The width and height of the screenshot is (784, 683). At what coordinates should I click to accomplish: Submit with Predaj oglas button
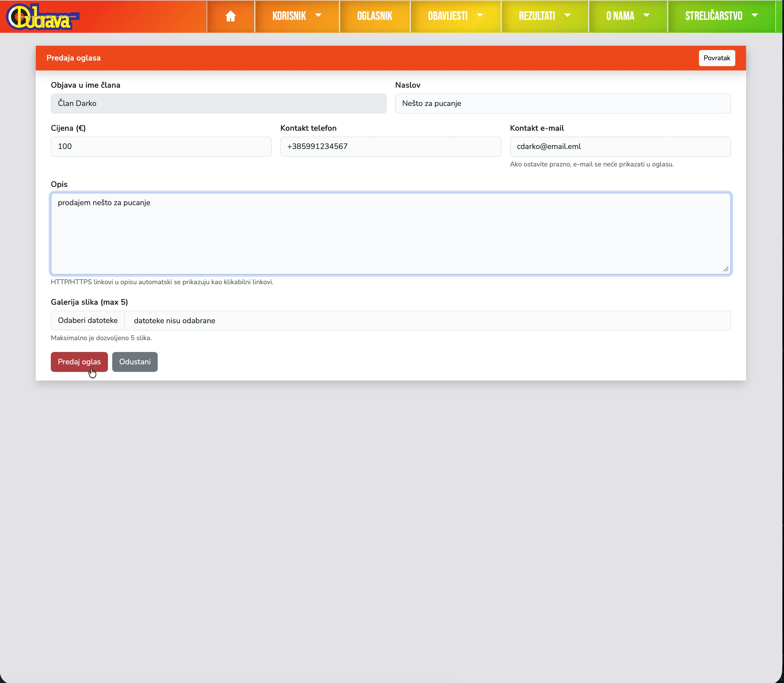pyautogui.click(x=79, y=362)
